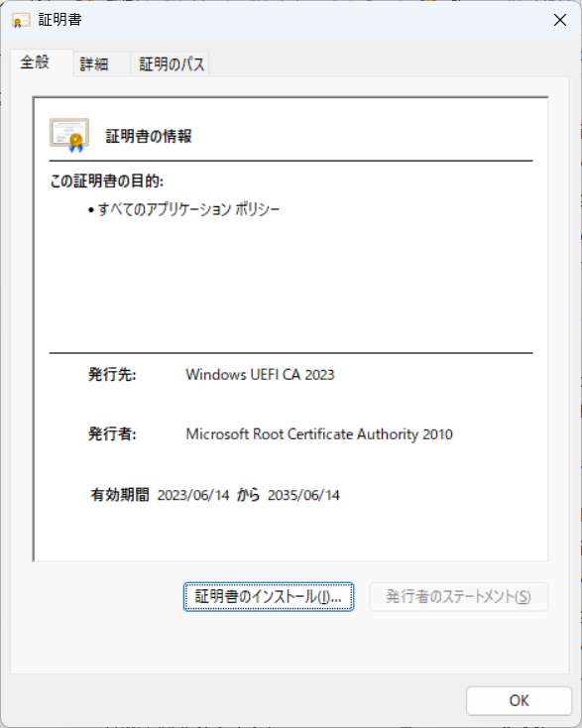This screenshot has height=728, width=582.
Task: Click the 証明書の情報 heading
Action: pos(149,136)
